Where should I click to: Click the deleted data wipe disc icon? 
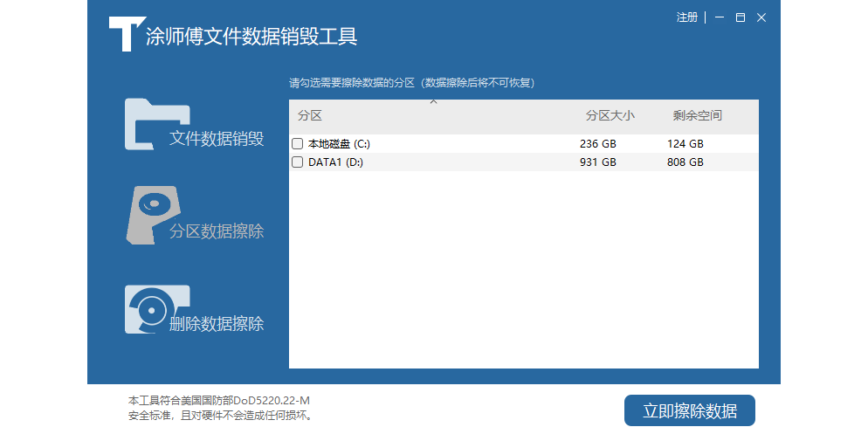tap(157, 309)
